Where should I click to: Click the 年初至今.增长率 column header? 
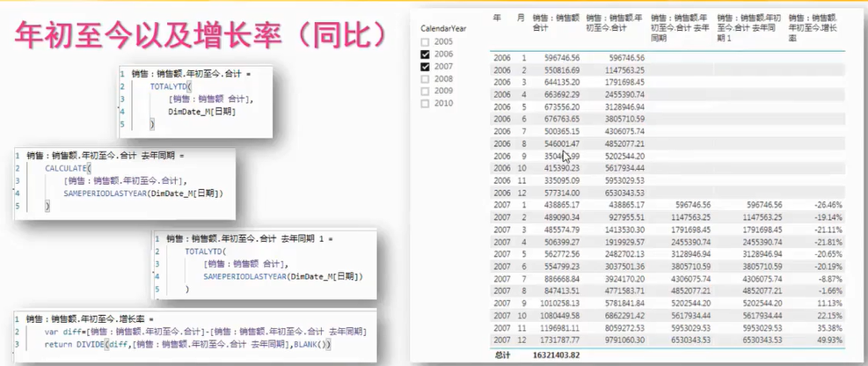pyautogui.click(x=813, y=28)
